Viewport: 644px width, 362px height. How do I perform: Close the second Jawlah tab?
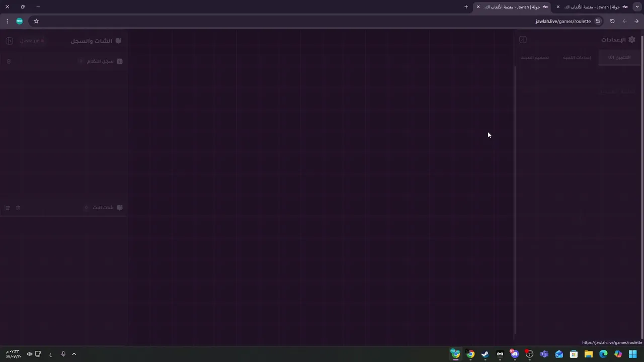click(x=558, y=7)
